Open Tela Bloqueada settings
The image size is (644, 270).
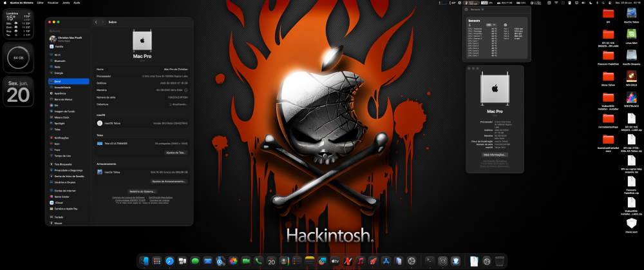(69, 164)
